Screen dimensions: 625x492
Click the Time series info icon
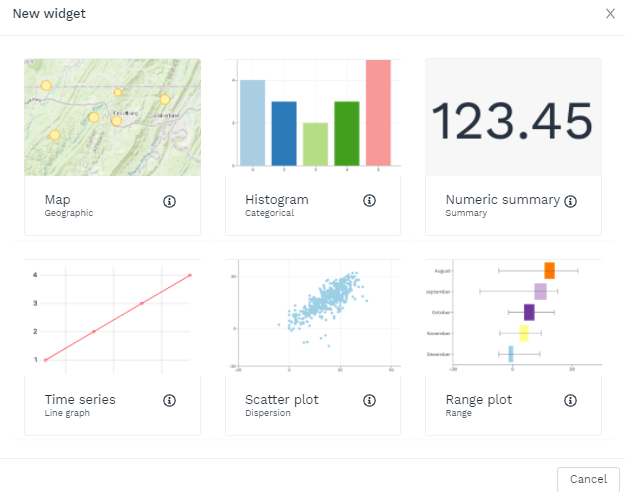click(169, 400)
